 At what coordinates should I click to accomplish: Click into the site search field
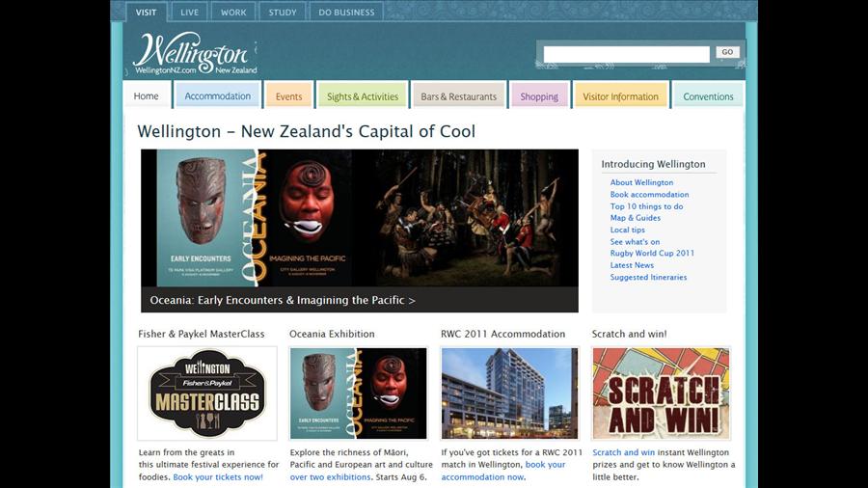(x=626, y=54)
